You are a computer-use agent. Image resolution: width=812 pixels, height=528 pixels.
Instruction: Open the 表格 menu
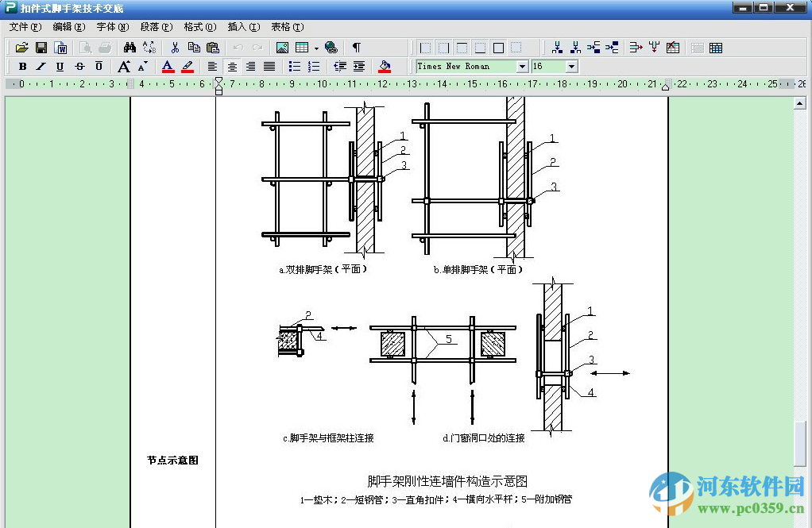tap(287, 27)
